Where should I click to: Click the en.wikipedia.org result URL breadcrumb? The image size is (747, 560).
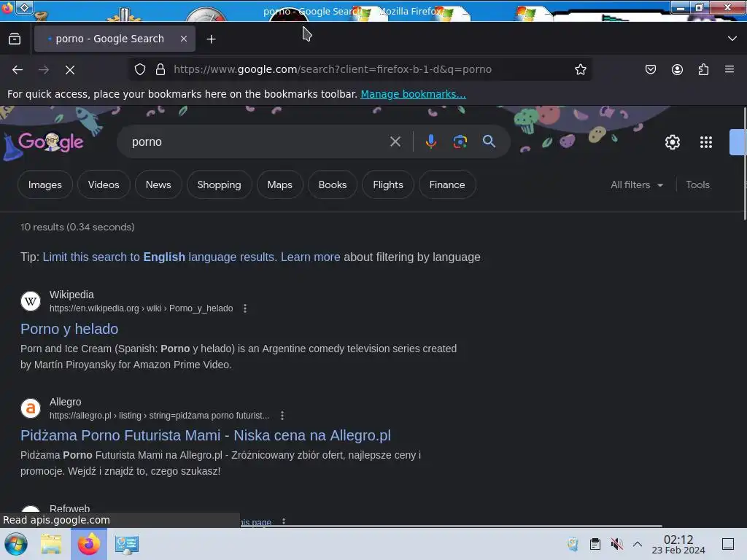tap(141, 308)
